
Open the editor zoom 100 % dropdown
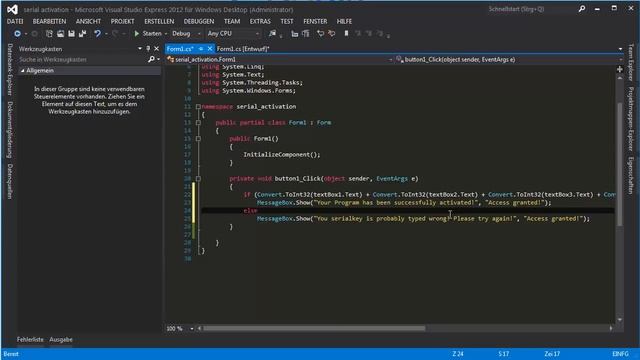(192, 329)
